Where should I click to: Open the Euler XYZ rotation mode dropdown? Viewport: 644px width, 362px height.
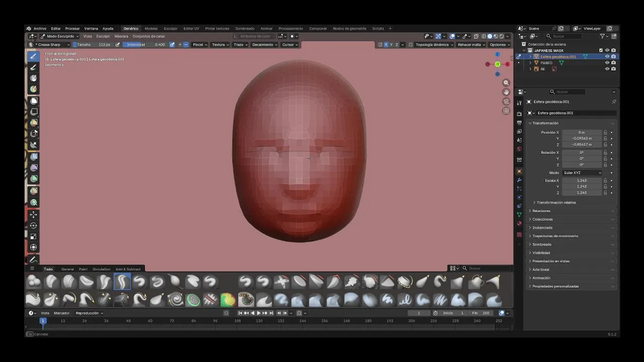click(x=582, y=172)
